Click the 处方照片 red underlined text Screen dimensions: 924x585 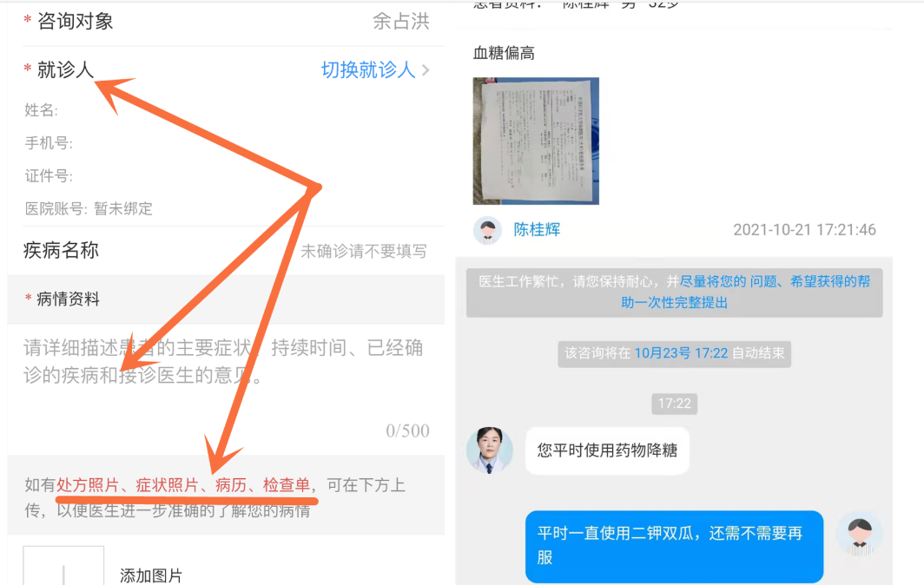click(88, 485)
